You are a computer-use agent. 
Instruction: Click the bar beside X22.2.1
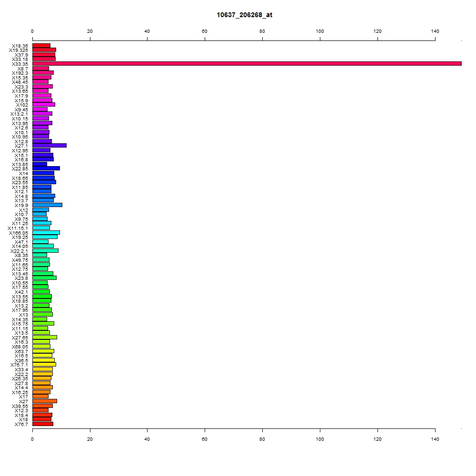(46, 251)
